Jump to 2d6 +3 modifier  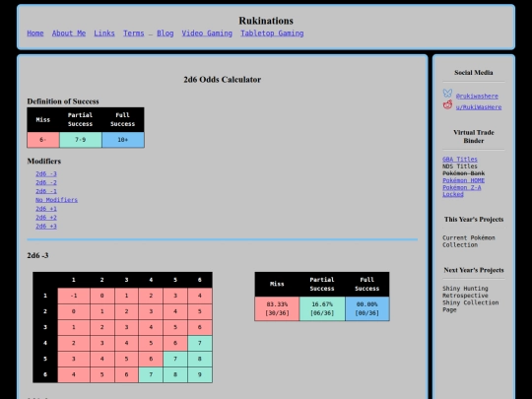[x=46, y=227]
